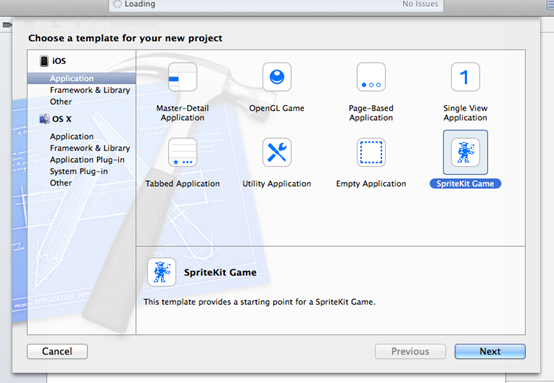The height and width of the screenshot is (383, 554).
Task: Click the Master-Detail Application label
Action: coord(182,113)
